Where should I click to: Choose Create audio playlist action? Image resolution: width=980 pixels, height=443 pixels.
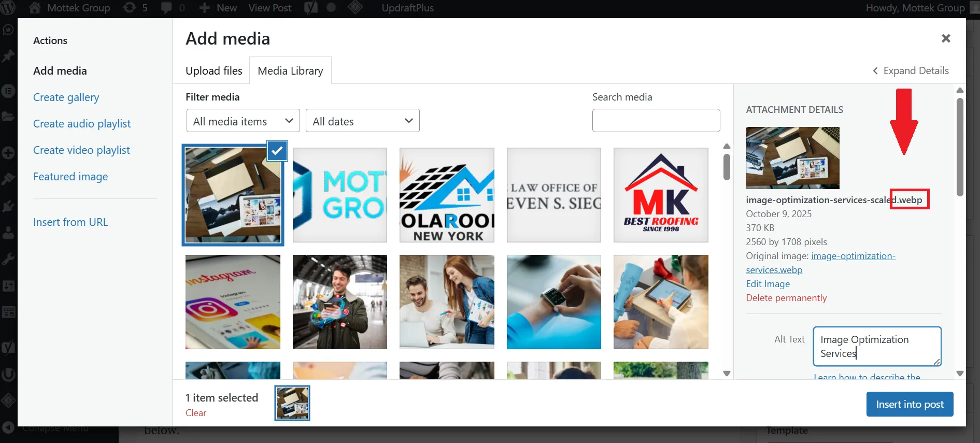click(82, 124)
